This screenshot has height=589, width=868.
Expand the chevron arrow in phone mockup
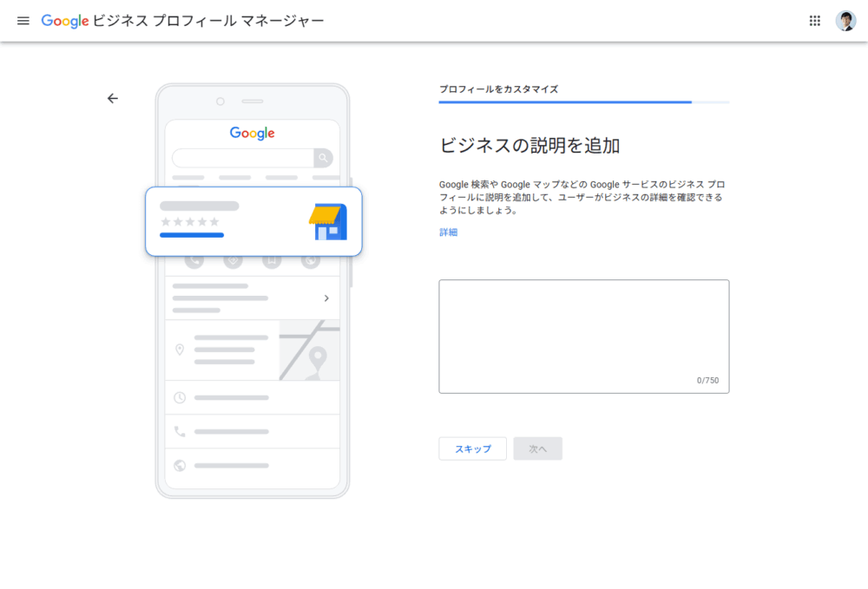pos(326,298)
